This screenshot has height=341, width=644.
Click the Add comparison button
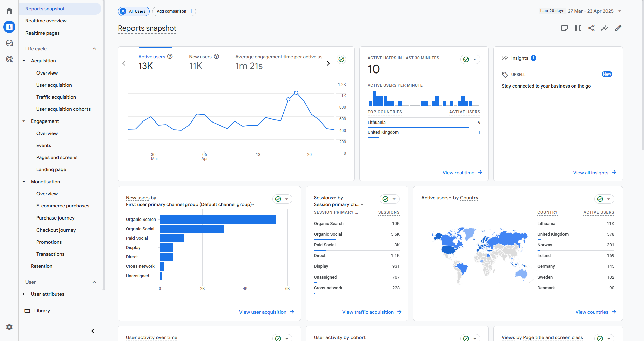(x=174, y=11)
